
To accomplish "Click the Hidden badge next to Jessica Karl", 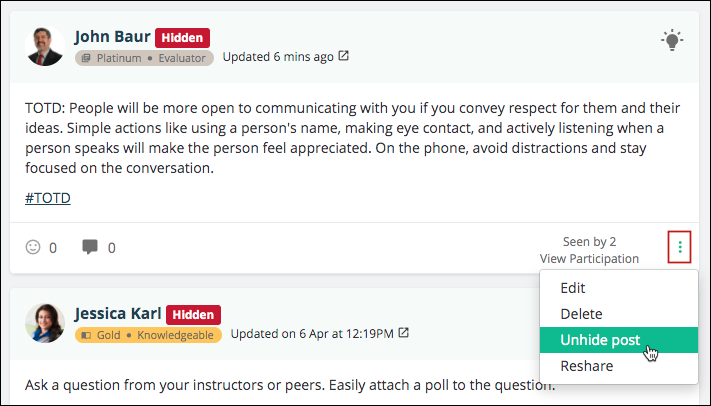I will [x=193, y=315].
